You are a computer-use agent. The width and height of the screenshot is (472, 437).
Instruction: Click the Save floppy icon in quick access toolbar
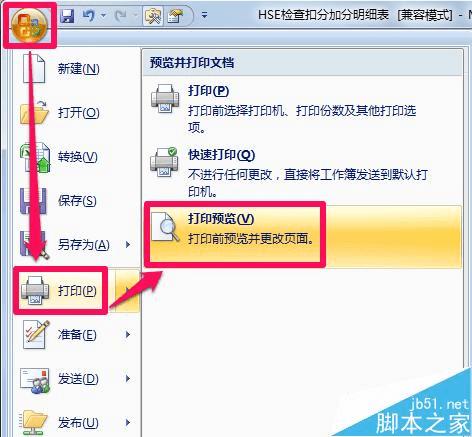[67, 16]
